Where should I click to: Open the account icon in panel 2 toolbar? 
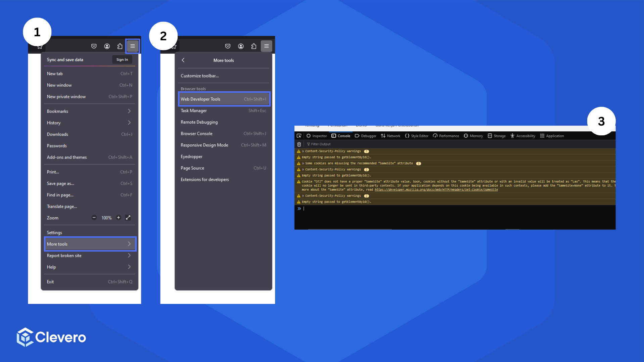pyautogui.click(x=241, y=46)
